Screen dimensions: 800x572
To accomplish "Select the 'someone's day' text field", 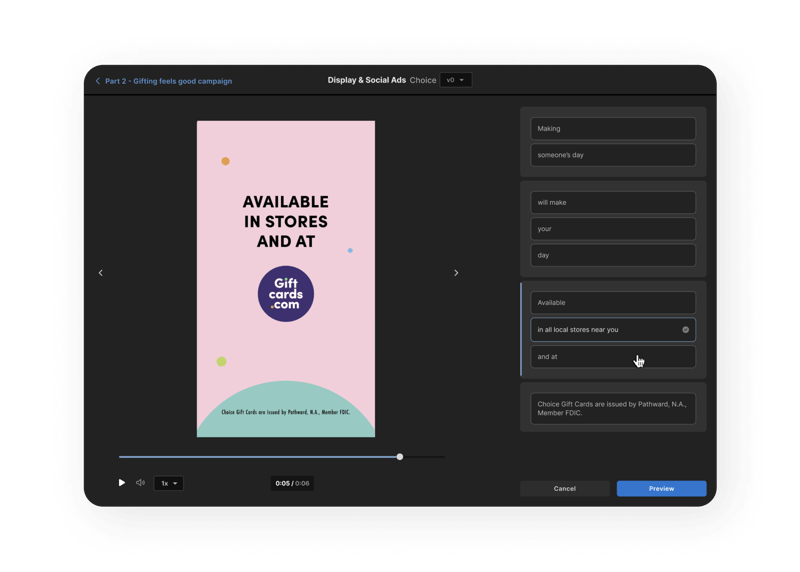I will [x=613, y=155].
